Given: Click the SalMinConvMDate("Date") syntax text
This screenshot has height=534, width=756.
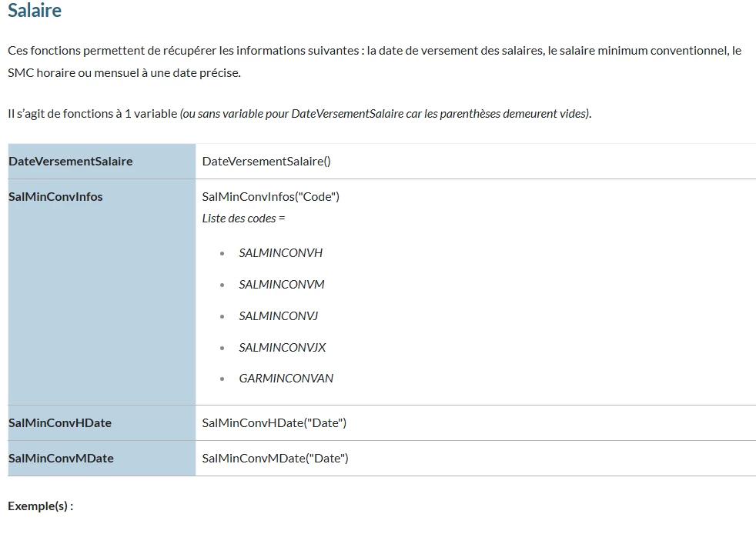Looking at the screenshot, I should [275, 459].
